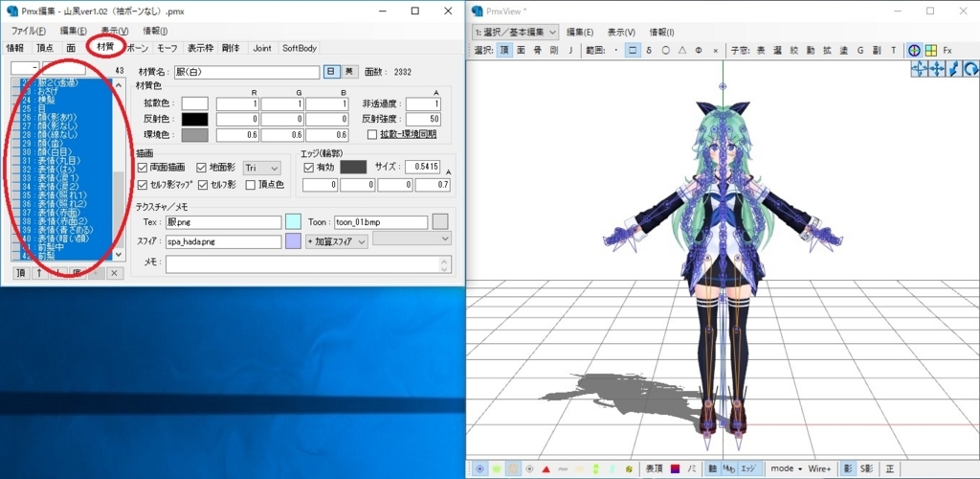The image size is (980, 479).
Task: Click the × delete button below material list
Action: pos(114,273)
